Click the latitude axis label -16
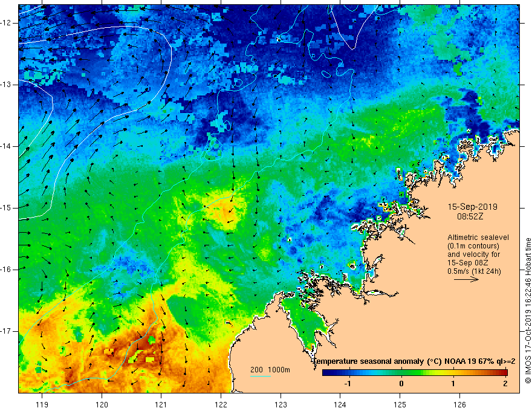532x411 pixels. pos(6,270)
